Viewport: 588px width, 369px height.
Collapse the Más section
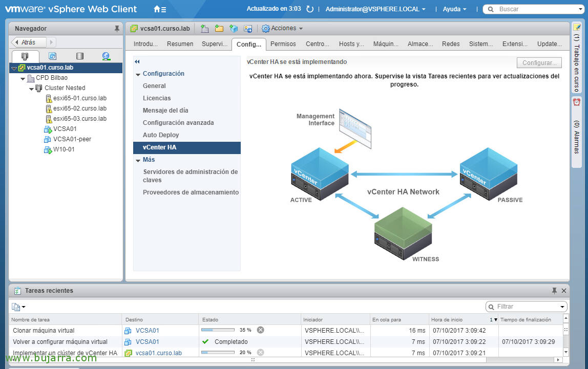click(138, 160)
